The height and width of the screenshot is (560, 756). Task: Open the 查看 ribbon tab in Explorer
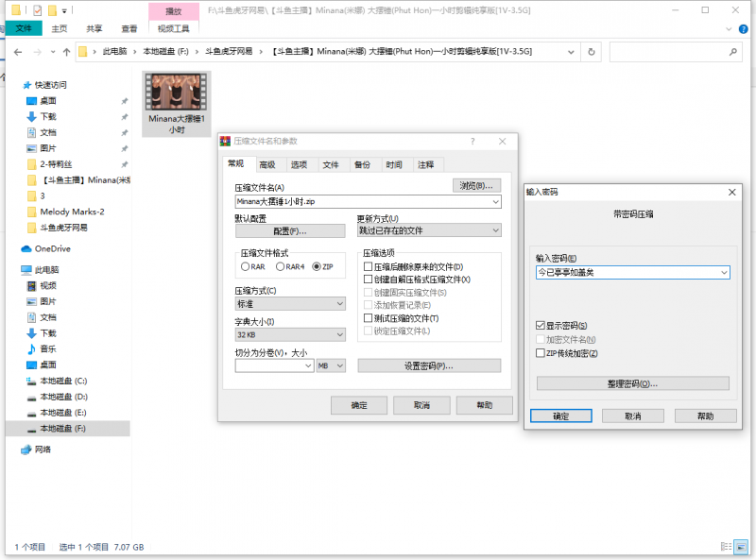[x=129, y=28]
